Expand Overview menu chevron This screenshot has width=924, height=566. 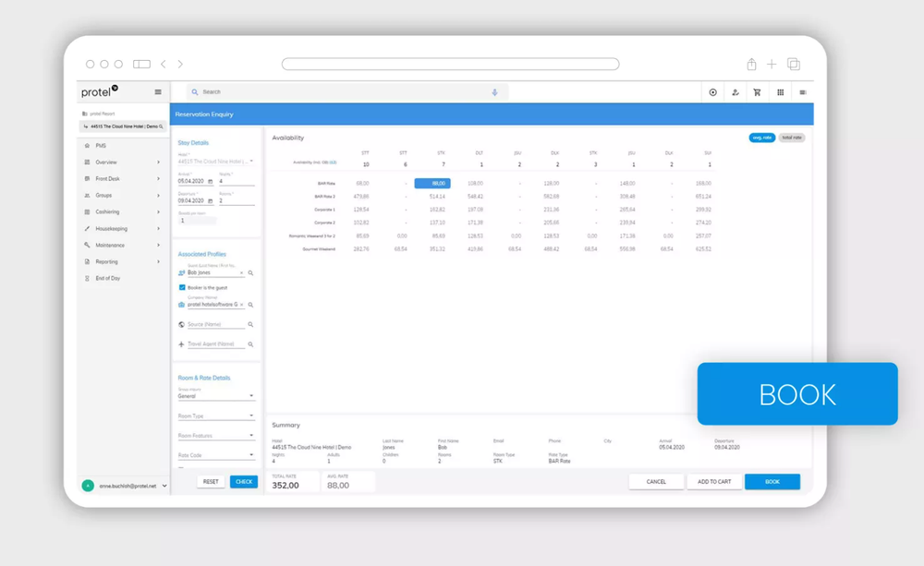click(159, 163)
